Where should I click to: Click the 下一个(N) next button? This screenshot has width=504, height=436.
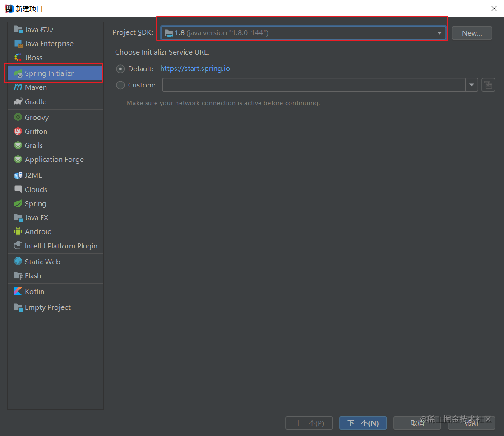363,423
